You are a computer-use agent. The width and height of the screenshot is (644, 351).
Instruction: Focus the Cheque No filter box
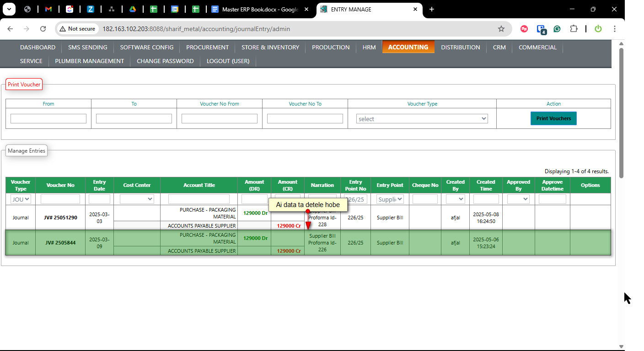tap(425, 199)
